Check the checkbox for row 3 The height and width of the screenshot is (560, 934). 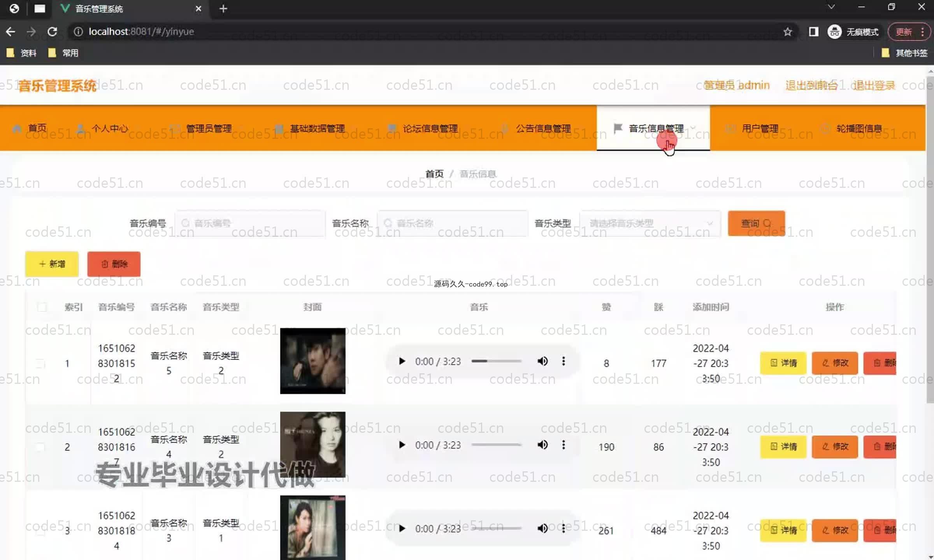point(40,531)
